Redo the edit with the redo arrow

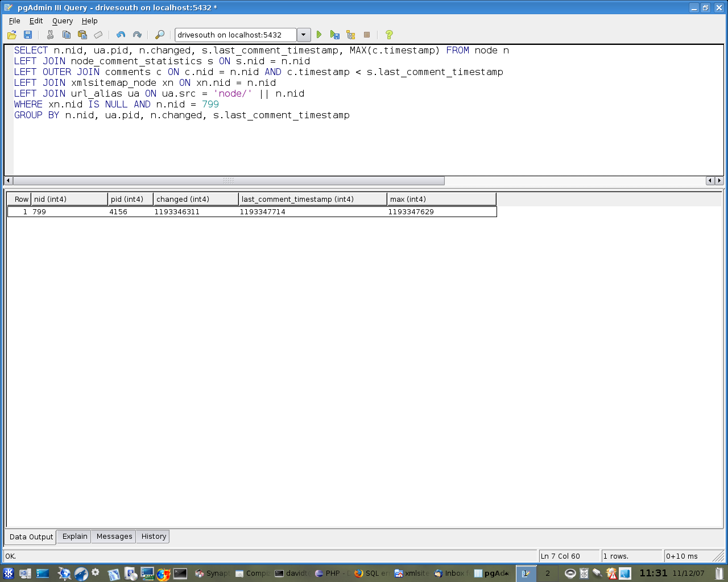[136, 35]
